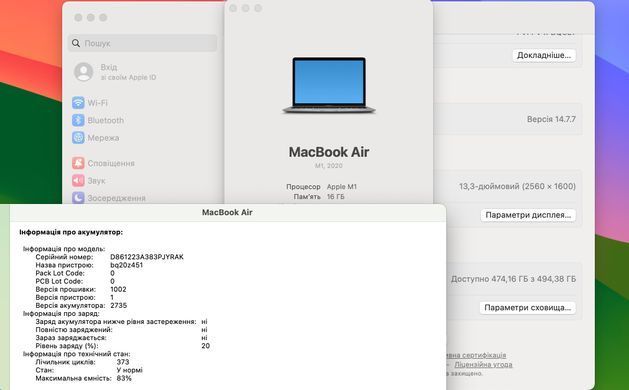
Task: Click the Докладніше… button
Action: 544,55
